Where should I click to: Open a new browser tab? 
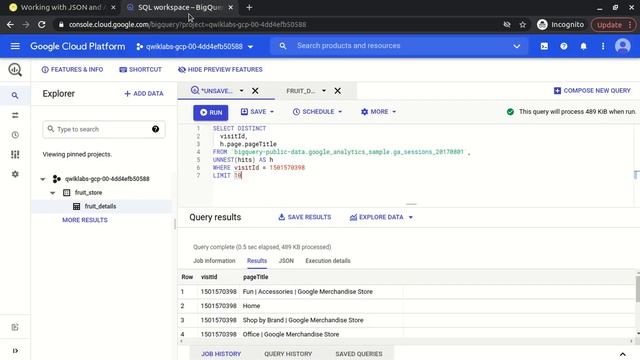point(249,7)
